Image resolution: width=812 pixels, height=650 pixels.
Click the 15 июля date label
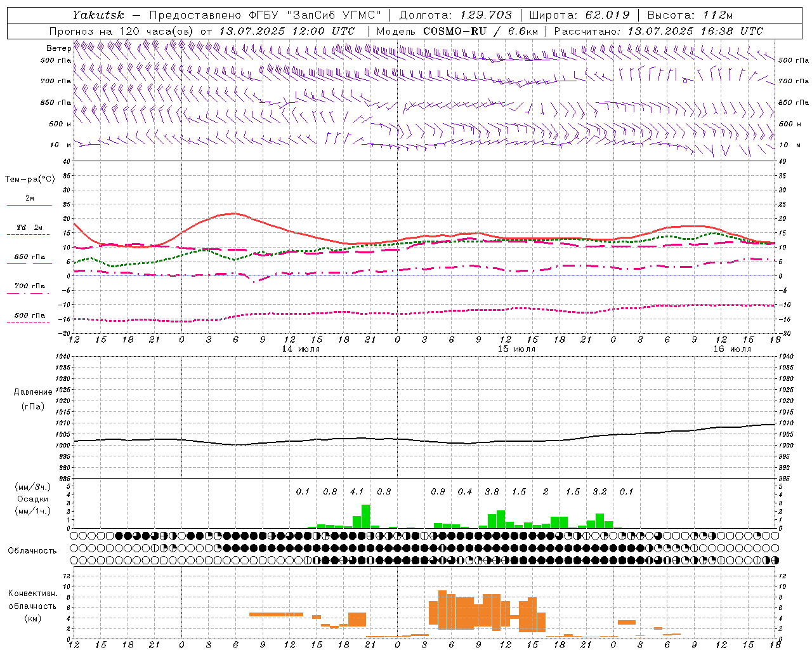516,349
